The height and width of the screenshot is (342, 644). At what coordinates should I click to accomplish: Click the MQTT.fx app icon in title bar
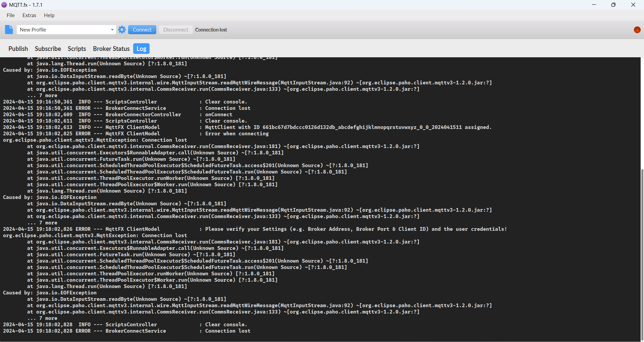(4, 5)
